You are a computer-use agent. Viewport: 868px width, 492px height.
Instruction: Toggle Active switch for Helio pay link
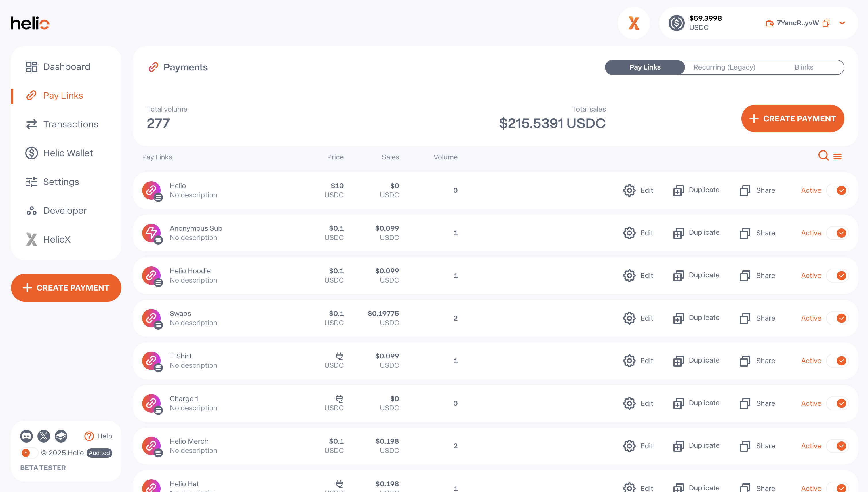(837, 190)
